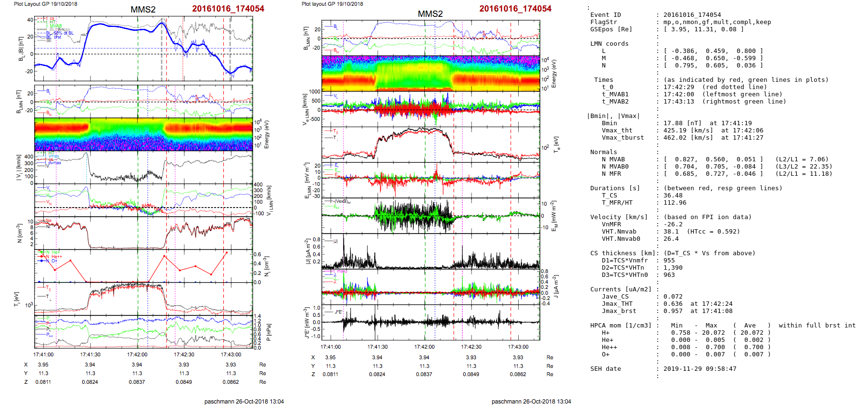This screenshot has width=868, height=405.
Task: Select the t_0 time 17:42:29
Action: (x=679, y=87)
